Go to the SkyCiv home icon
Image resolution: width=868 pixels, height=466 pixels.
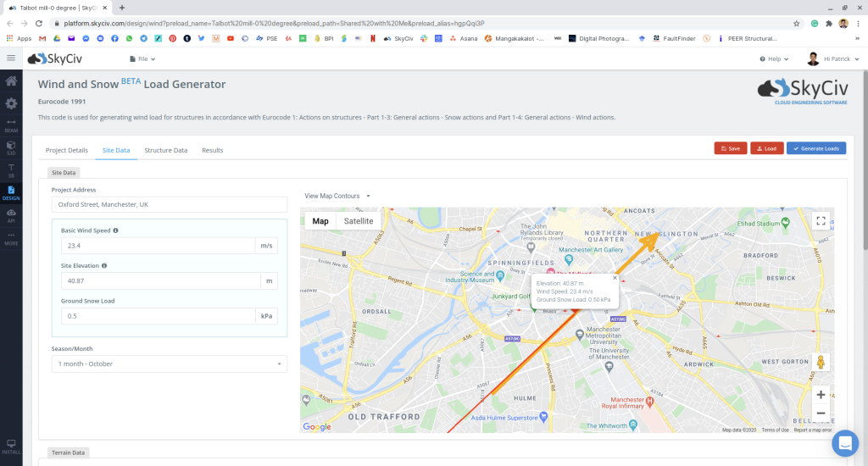11,81
